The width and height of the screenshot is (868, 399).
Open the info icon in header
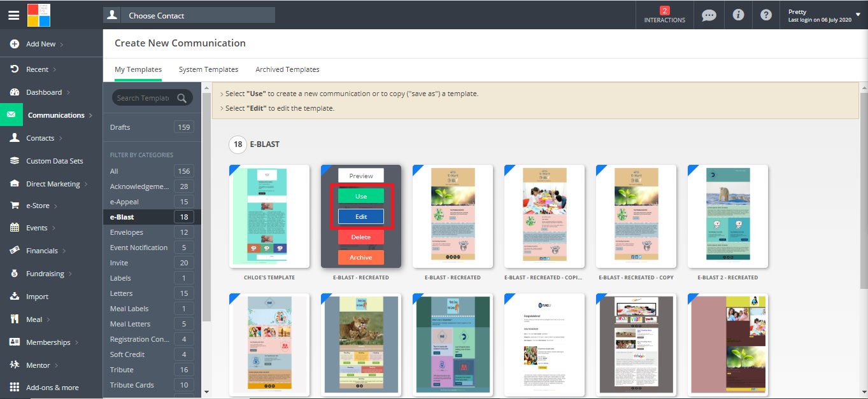(738, 15)
